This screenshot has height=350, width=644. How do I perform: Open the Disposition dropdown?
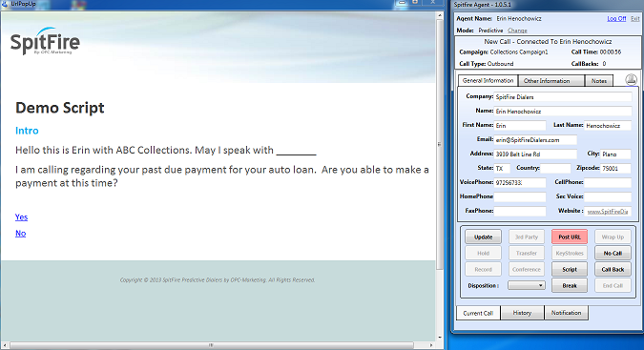[x=526, y=285]
